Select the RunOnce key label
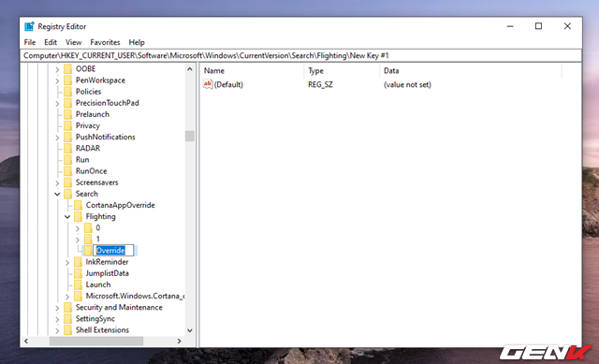The height and width of the screenshot is (364, 599). pyautogui.click(x=92, y=171)
